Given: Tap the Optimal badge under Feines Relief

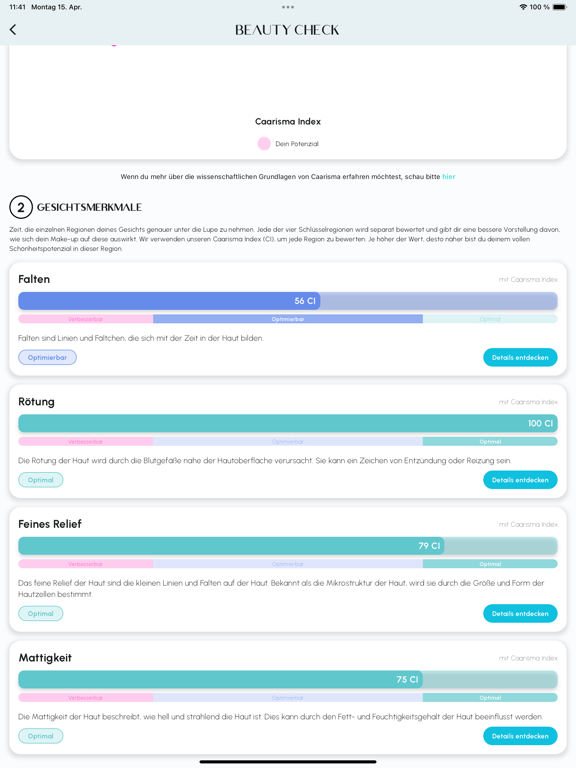Looking at the screenshot, I should tap(41, 614).
